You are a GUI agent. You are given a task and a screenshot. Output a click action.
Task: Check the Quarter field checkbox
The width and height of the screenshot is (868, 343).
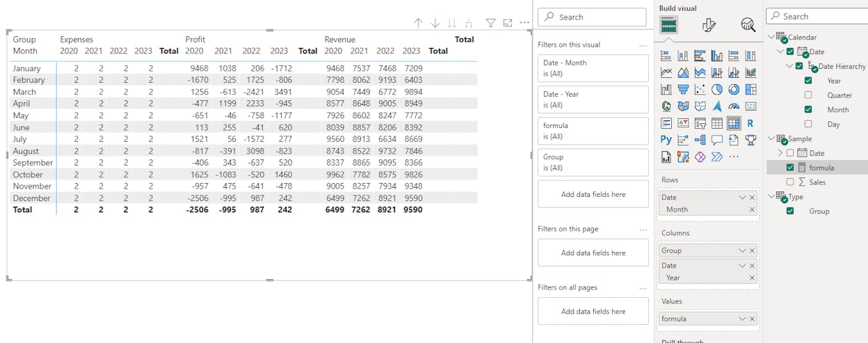808,95
